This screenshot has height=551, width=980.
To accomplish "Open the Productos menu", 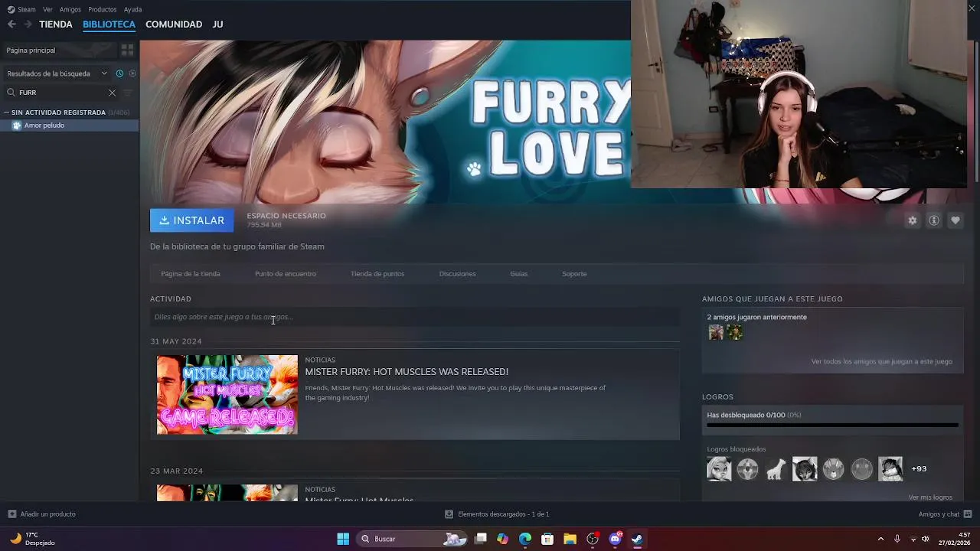I will click(103, 9).
